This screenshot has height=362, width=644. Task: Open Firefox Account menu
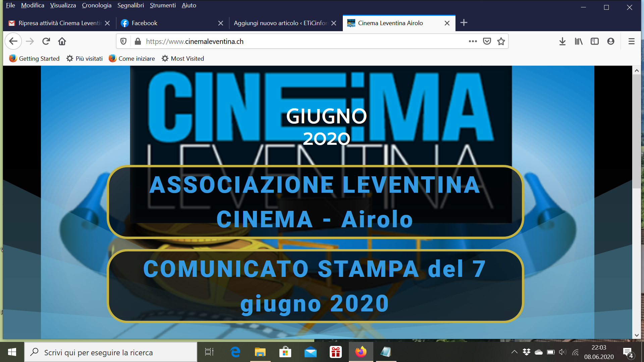[x=611, y=41]
